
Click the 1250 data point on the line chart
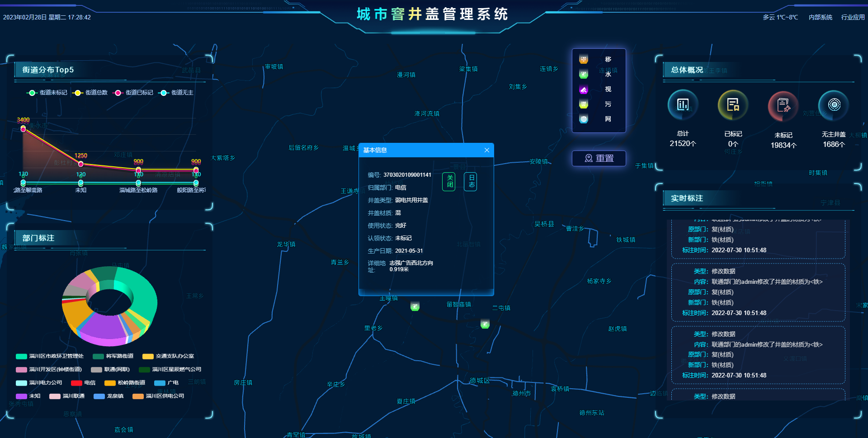[80, 164]
